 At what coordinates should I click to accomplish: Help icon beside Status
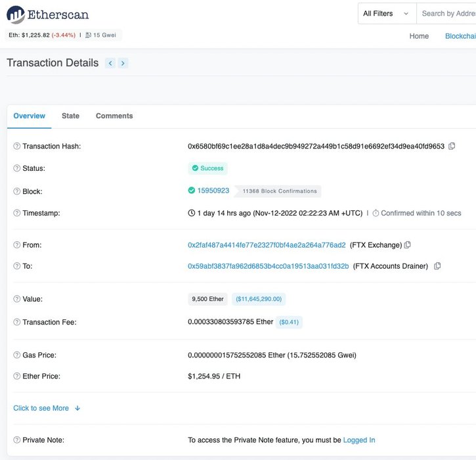tap(16, 168)
